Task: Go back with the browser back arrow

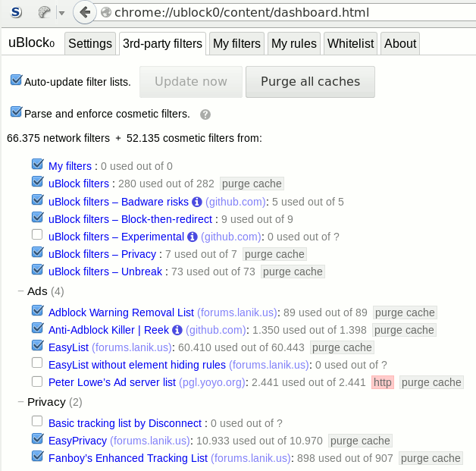Action: tap(85, 12)
